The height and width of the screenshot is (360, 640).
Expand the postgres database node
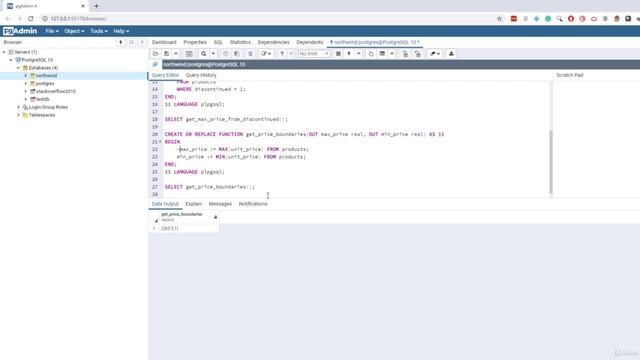(x=26, y=84)
